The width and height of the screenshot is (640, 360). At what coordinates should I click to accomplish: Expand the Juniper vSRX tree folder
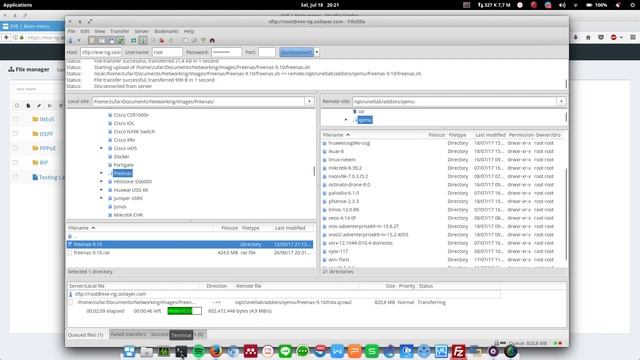click(x=101, y=198)
